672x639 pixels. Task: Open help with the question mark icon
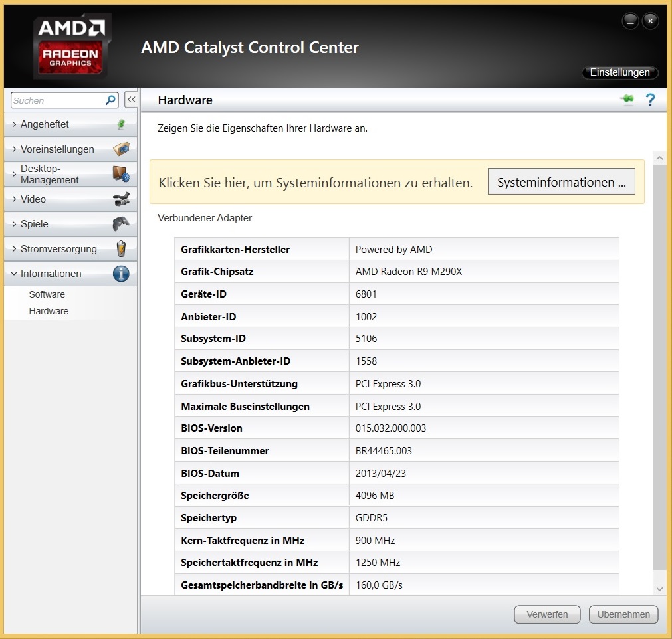coord(650,100)
